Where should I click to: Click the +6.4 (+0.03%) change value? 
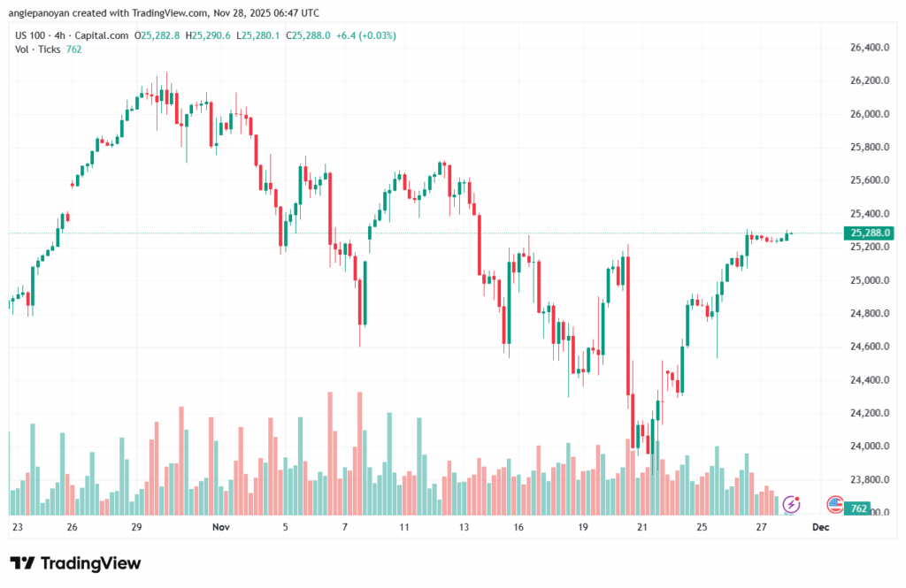click(366, 35)
